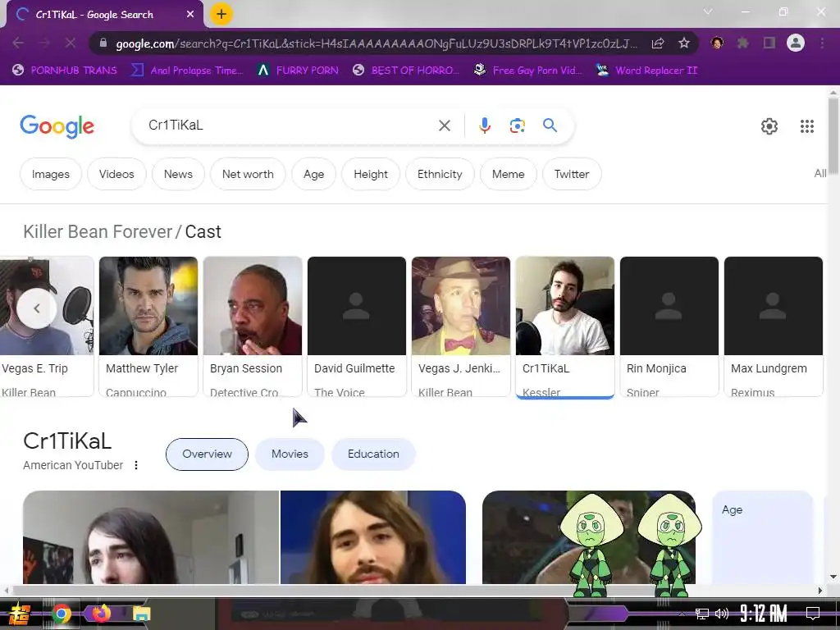Open the Google apps grid
840x630 pixels.
807,126
